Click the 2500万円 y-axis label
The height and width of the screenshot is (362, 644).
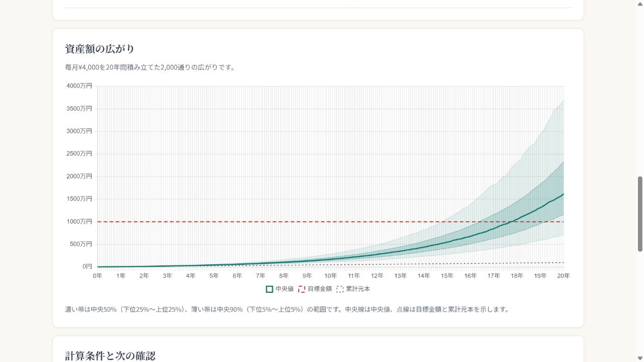79,154
